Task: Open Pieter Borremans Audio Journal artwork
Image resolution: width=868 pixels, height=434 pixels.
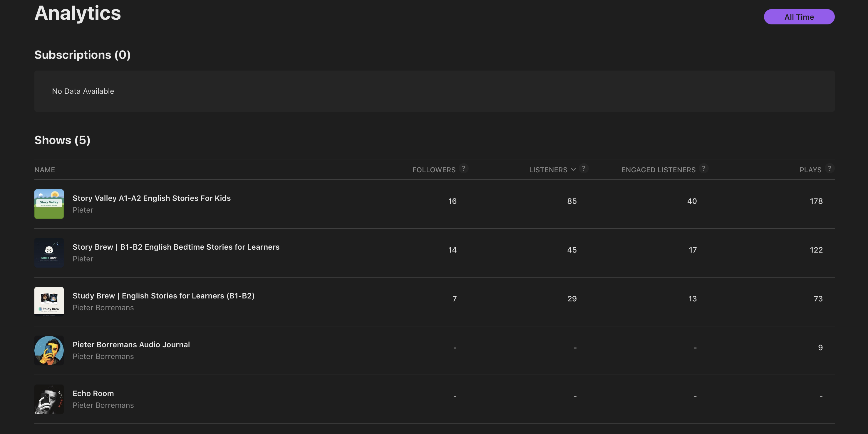Action: click(49, 350)
